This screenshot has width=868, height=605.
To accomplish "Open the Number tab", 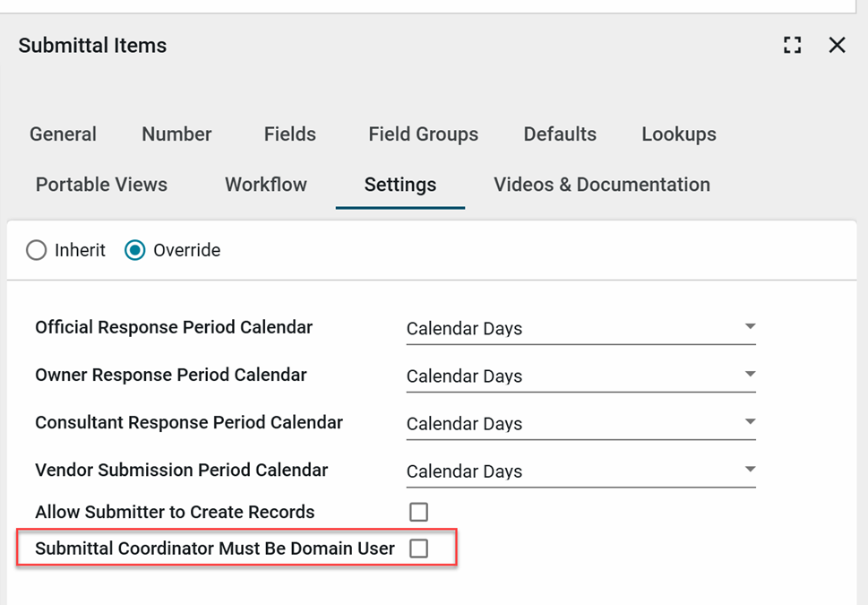I will click(x=176, y=134).
